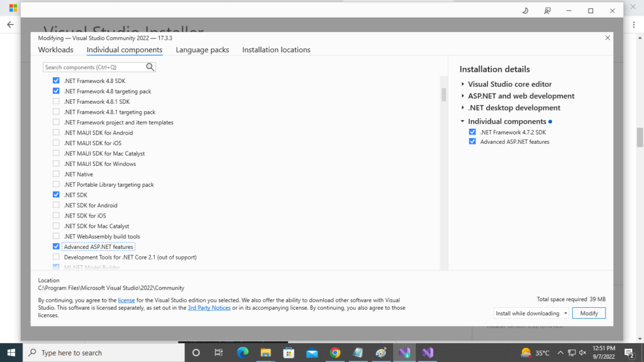The width and height of the screenshot is (644, 362).
Task: Open the three-dot more options icon
Action: [633, 24]
